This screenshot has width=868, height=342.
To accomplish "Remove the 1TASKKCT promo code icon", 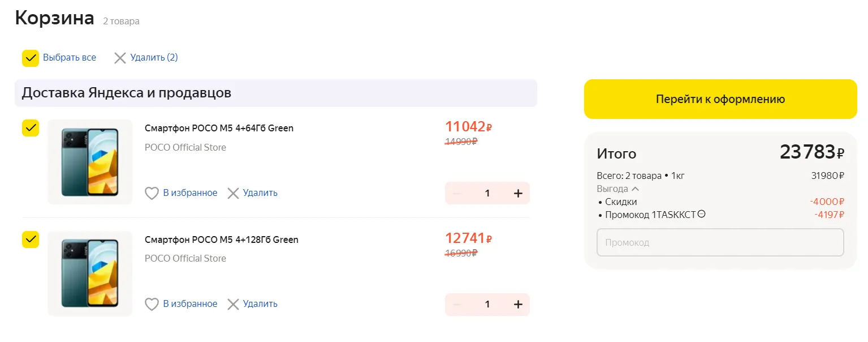I will (702, 214).
